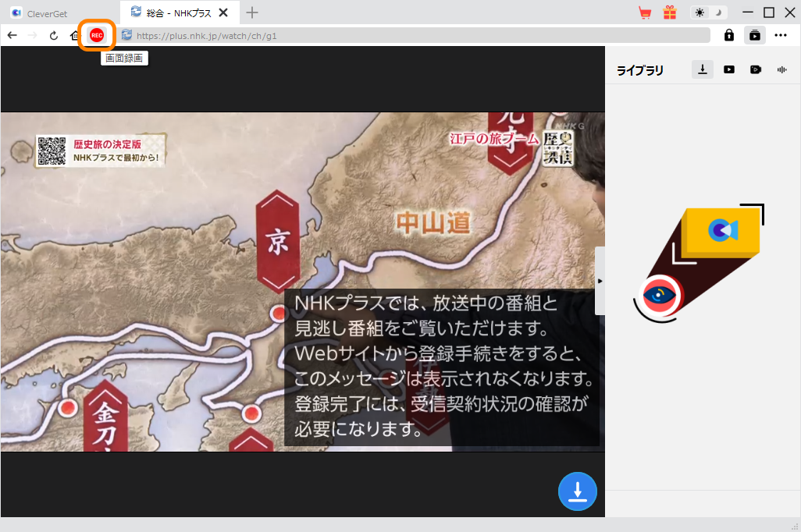
Task: Show audio files in library
Action: point(782,69)
